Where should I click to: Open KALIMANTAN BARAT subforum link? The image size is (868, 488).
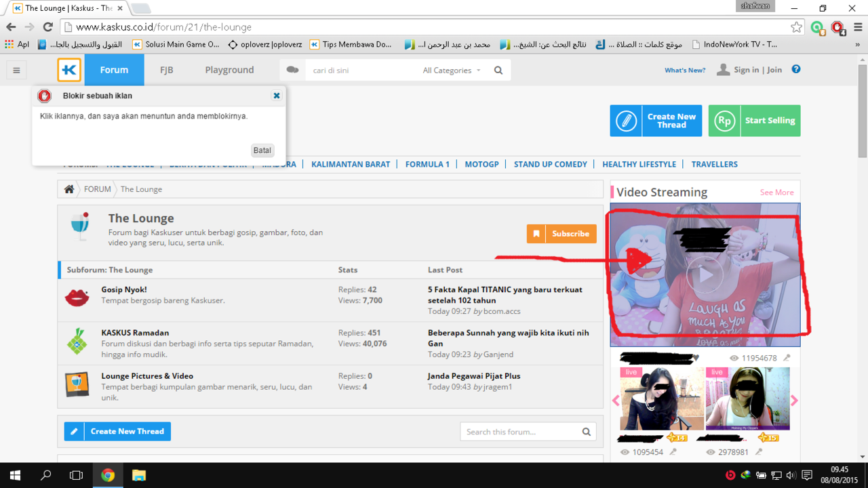[x=351, y=164]
